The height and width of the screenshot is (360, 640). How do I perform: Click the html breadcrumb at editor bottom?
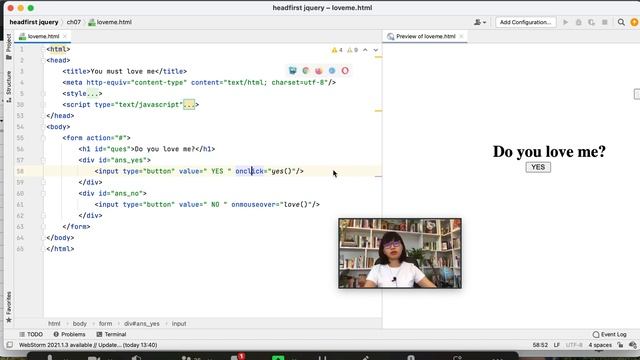point(54,324)
